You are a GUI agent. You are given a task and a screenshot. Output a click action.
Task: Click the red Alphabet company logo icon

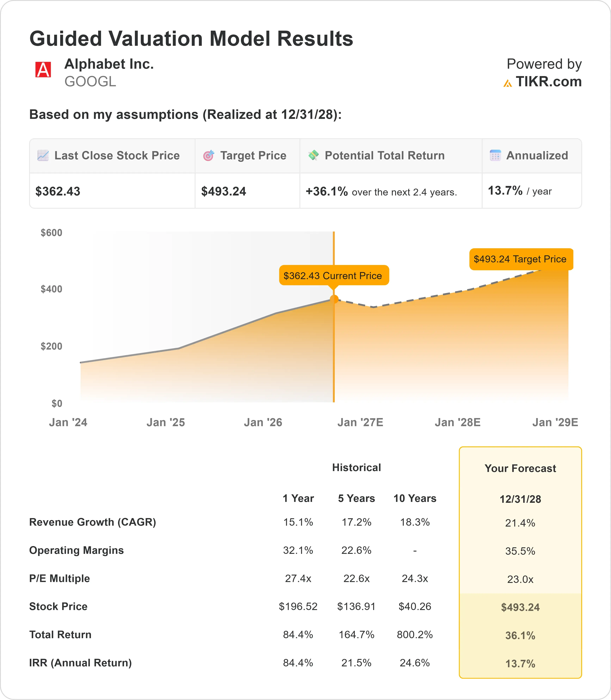pos(43,70)
